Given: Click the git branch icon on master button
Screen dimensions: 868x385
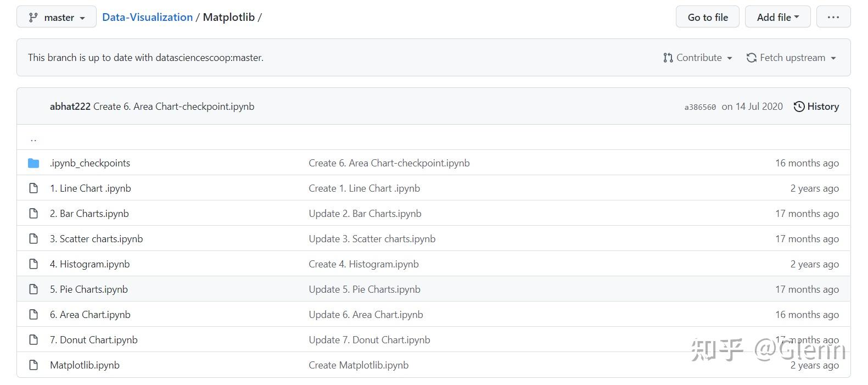Looking at the screenshot, I should (33, 18).
